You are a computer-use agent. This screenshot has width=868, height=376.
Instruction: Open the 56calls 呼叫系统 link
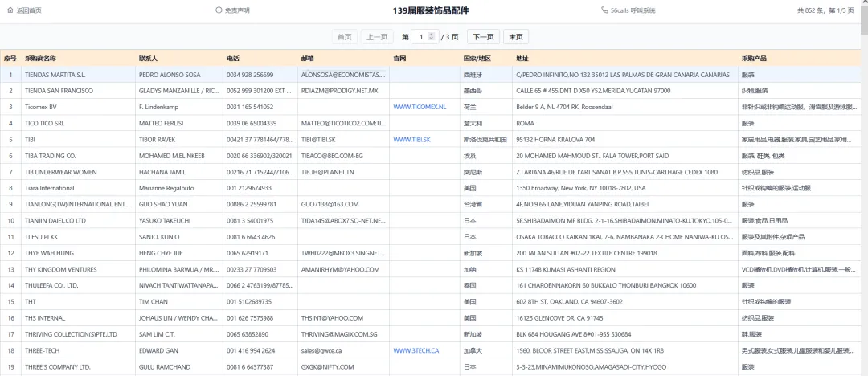(633, 10)
